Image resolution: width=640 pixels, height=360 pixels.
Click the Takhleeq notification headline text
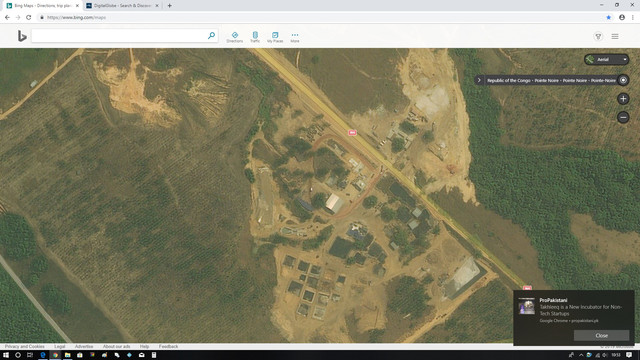pos(581,310)
